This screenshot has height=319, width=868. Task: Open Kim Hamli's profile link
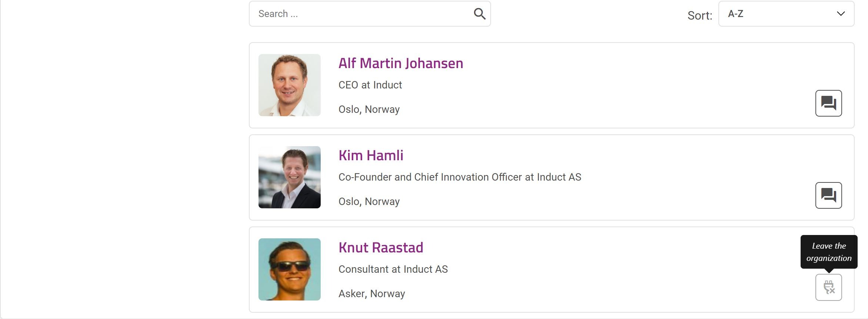click(371, 155)
